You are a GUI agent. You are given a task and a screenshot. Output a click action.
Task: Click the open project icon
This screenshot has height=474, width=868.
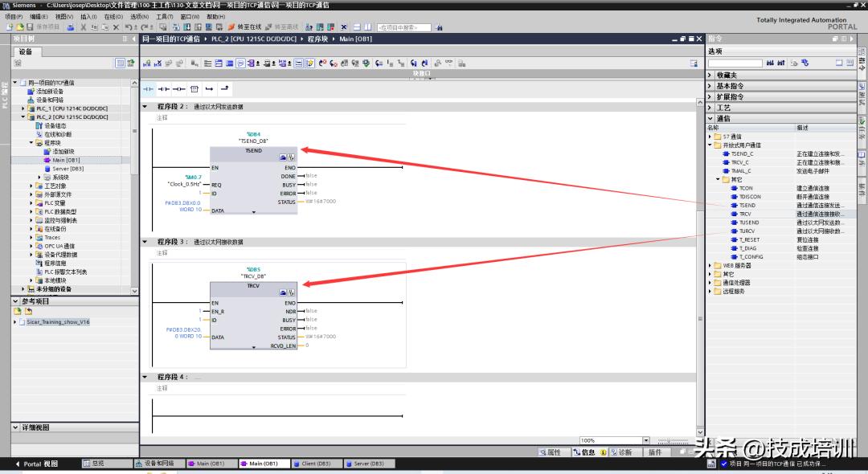tap(19, 27)
